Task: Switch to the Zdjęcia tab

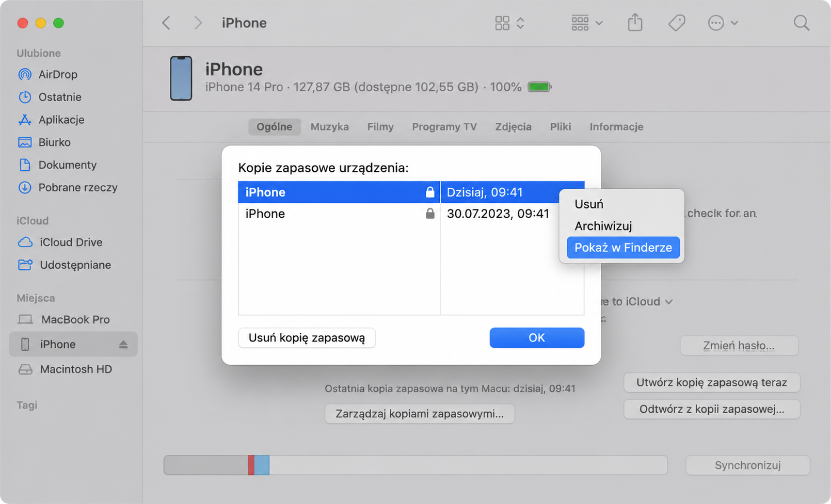Action: point(513,127)
